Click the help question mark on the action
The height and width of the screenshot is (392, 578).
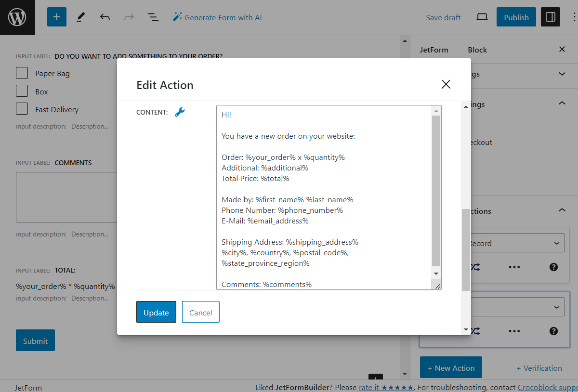(553, 267)
